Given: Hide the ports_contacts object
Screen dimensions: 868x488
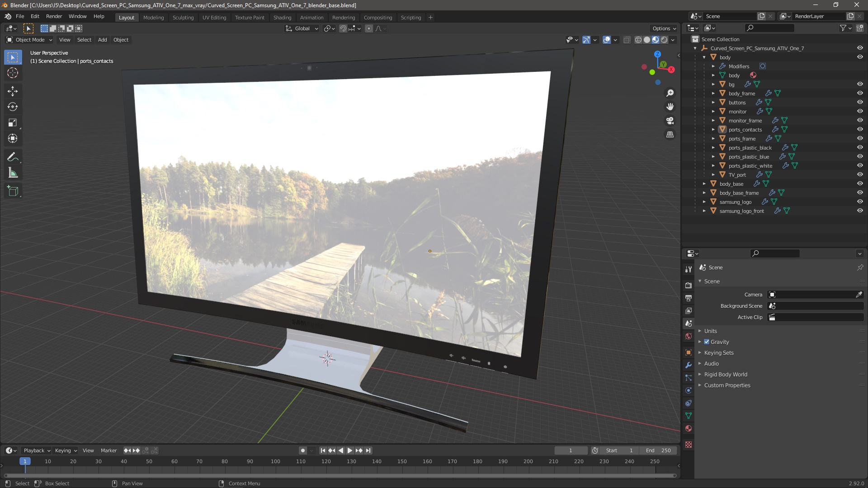Looking at the screenshot, I should click(x=860, y=129).
